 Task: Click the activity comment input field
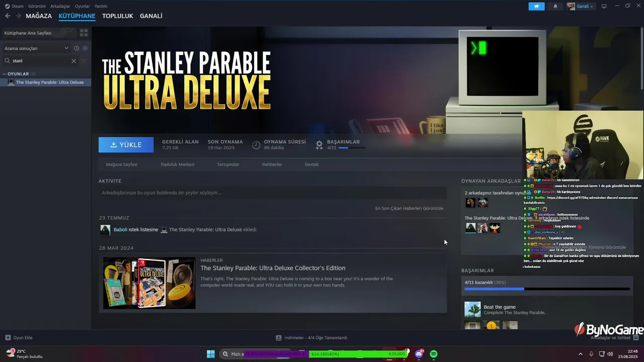pos(273,193)
